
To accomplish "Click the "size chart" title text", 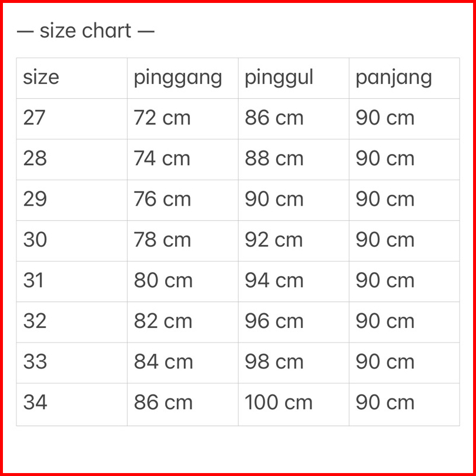I will (x=86, y=31).
